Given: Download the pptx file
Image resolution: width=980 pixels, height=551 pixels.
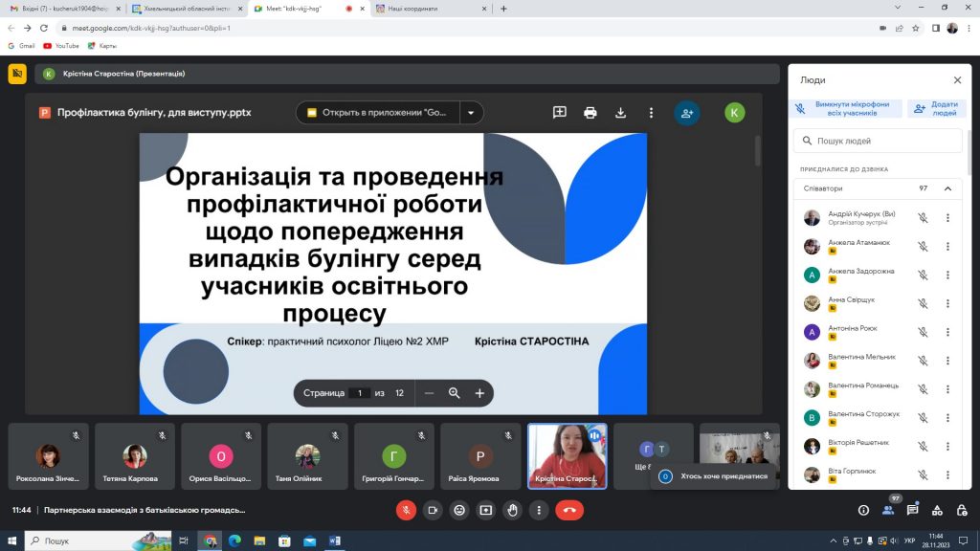Looking at the screenshot, I should click(x=620, y=113).
